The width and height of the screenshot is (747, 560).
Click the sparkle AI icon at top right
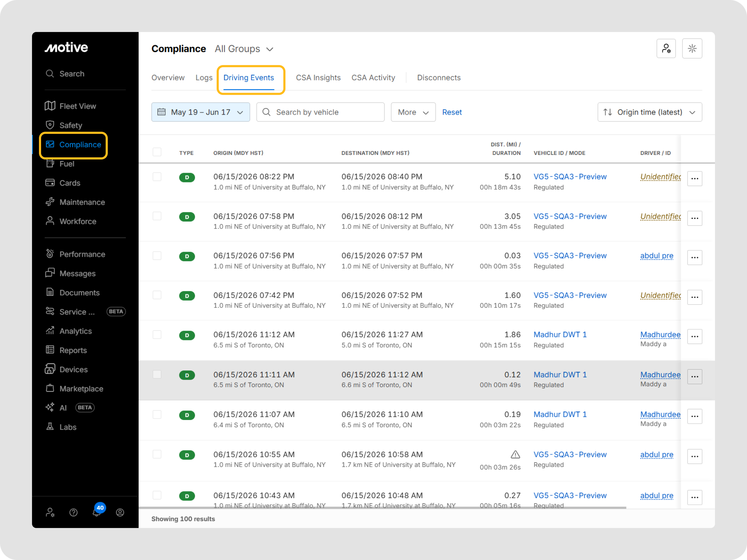[692, 49]
